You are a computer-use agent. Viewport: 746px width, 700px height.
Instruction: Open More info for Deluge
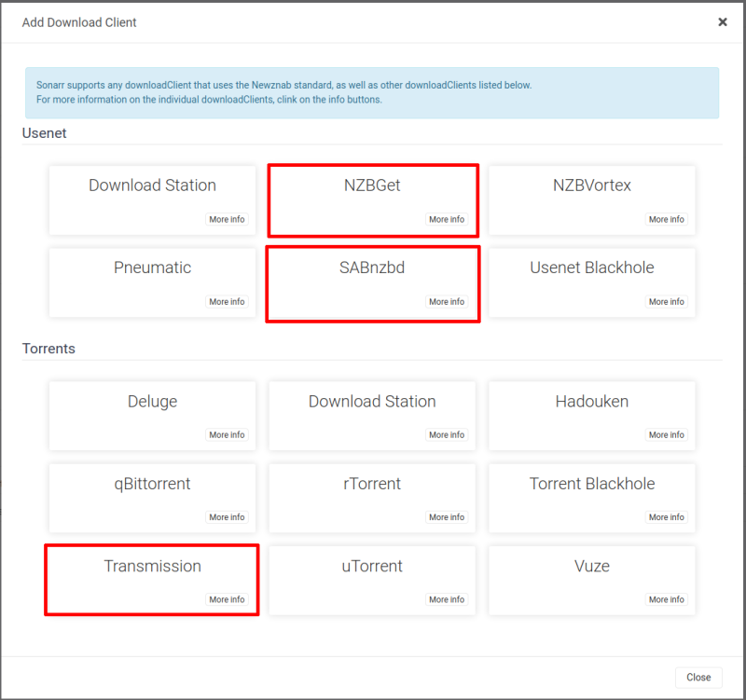tap(227, 434)
